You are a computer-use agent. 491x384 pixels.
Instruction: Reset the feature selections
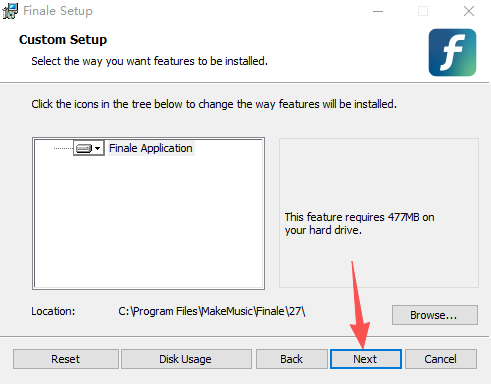[x=66, y=359]
